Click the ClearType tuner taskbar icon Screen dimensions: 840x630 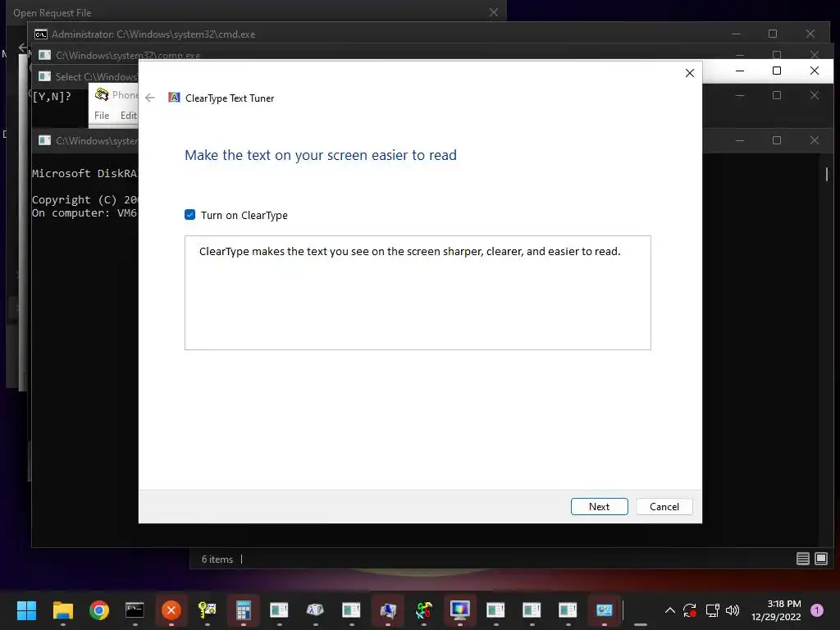tap(605, 610)
